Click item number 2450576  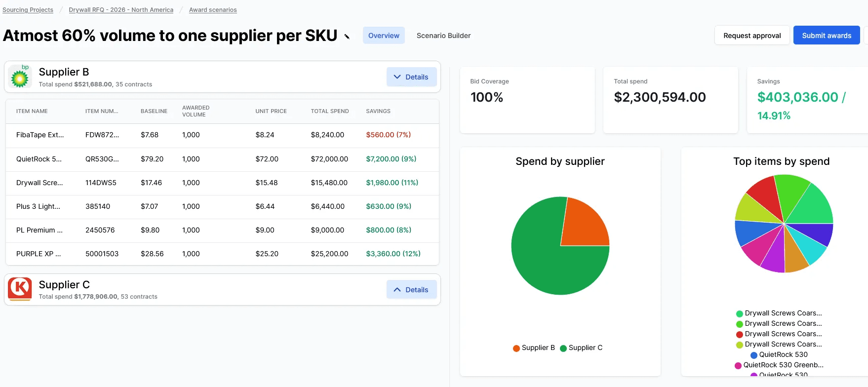pos(100,230)
